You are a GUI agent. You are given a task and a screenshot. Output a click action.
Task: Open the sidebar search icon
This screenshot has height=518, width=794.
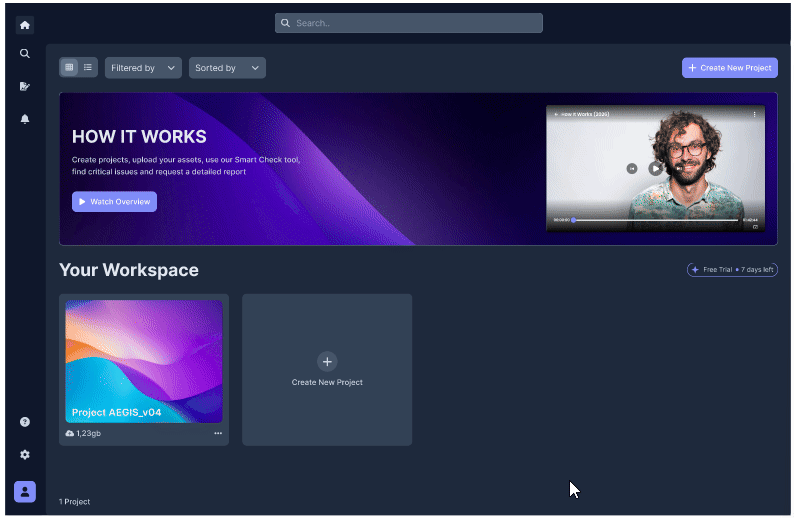tap(24, 53)
